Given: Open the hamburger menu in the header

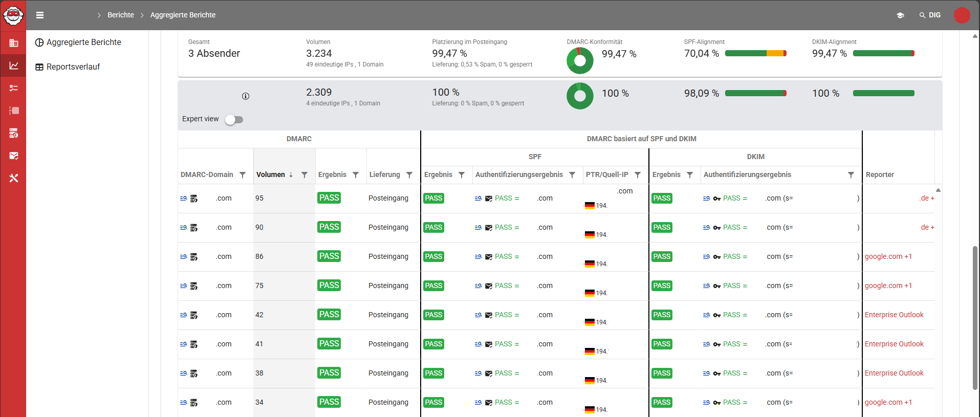Looking at the screenshot, I should (40, 15).
